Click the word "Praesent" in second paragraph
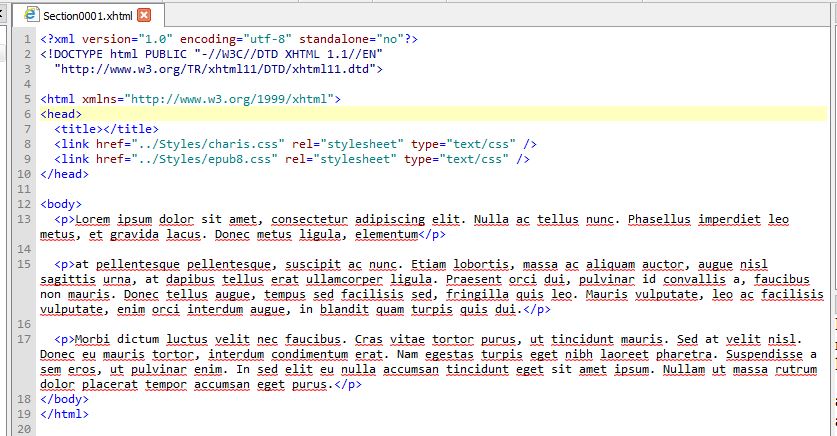 click(474, 279)
